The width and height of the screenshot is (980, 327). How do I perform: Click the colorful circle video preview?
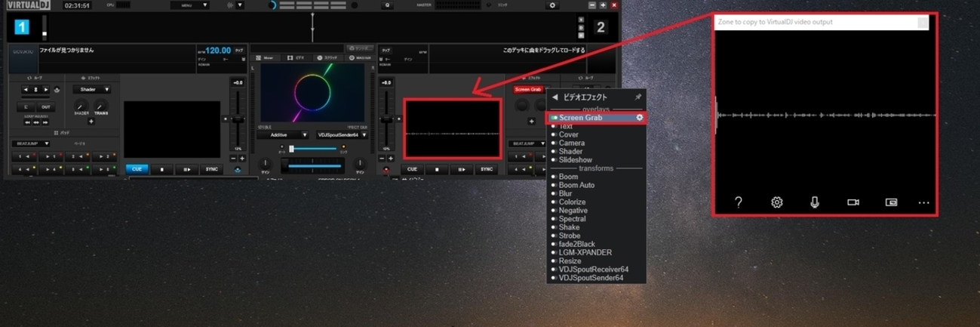point(312,93)
